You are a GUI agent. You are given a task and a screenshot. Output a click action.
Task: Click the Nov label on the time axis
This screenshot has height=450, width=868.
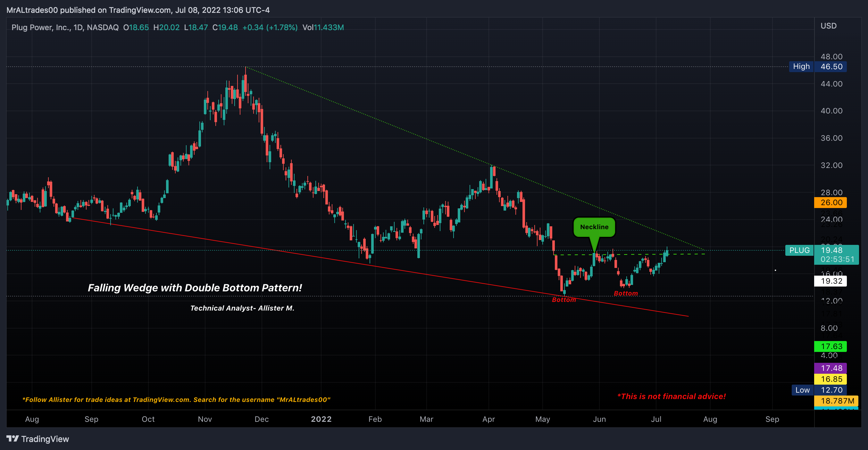coord(205,419)
